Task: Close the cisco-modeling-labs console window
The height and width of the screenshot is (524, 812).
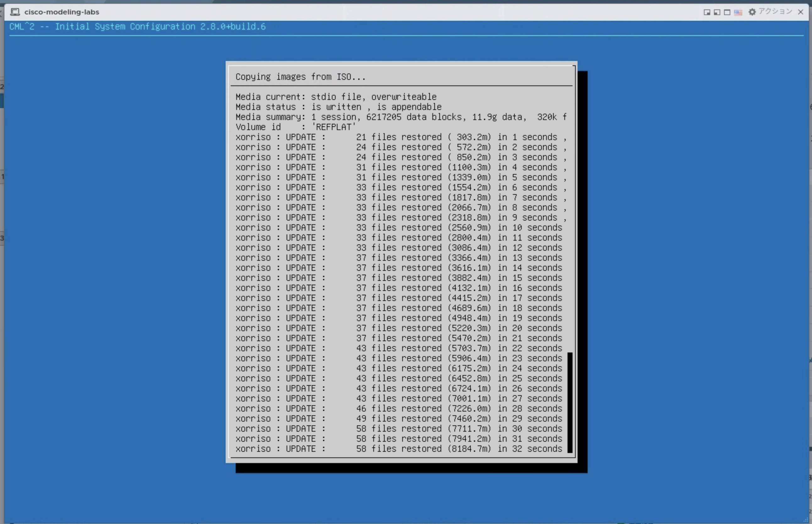Action: tap(801, 12)
